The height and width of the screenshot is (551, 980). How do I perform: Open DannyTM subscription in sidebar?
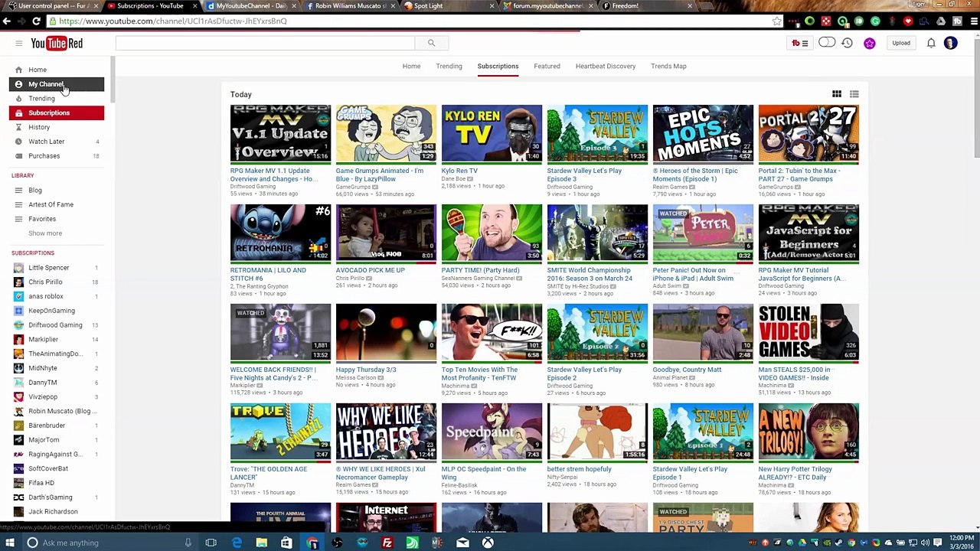pyautogui.click(x=57, y=383)
